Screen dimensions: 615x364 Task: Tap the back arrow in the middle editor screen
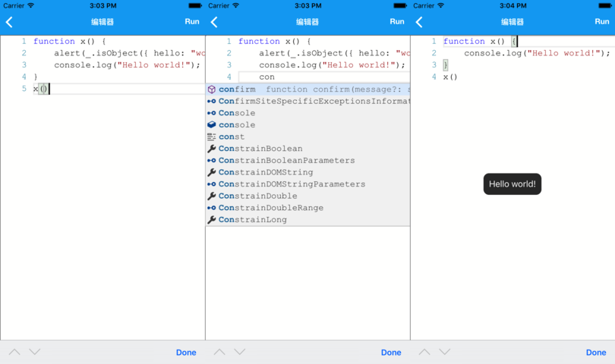point(214,22)
